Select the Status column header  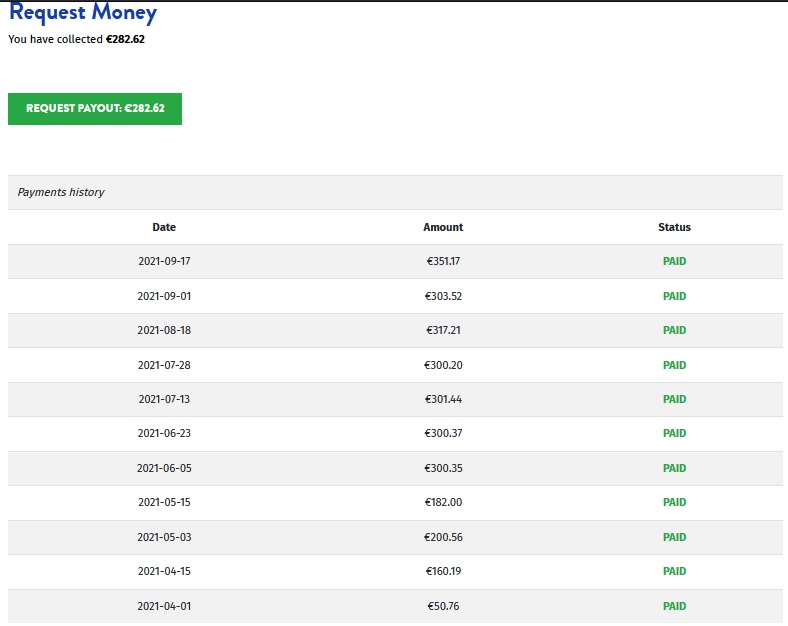674,227
